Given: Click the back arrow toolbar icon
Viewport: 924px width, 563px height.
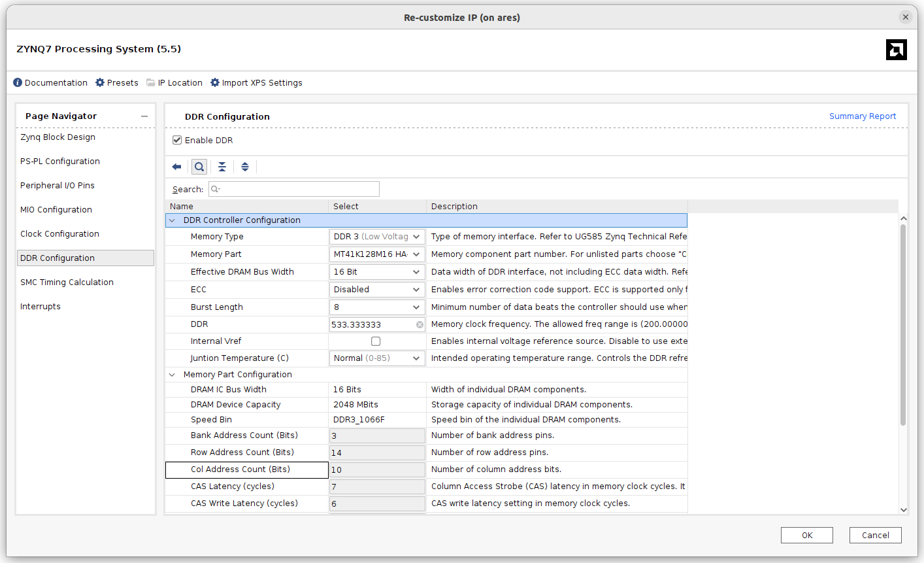Looking at the screenshot, I should pos(176,167).
